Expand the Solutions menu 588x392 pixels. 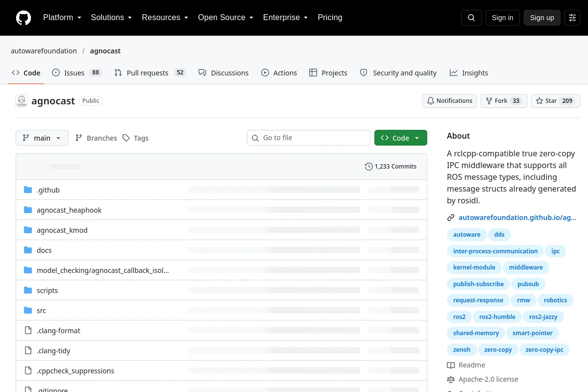coord(111,18)
